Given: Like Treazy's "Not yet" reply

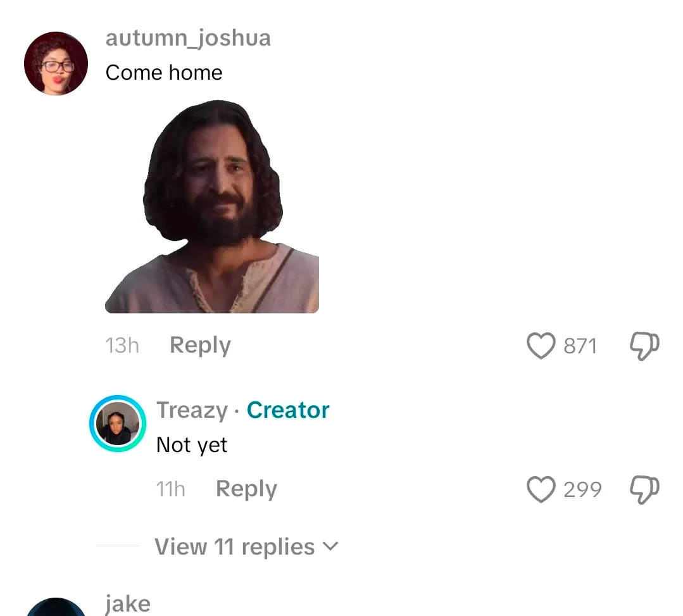Looking at the screenshot, I should tap(541, 489).
